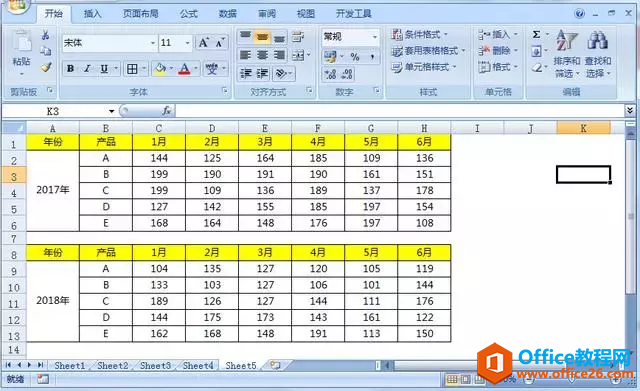
Task: Open the font size 11 dropdown
Action: [187, 43]
